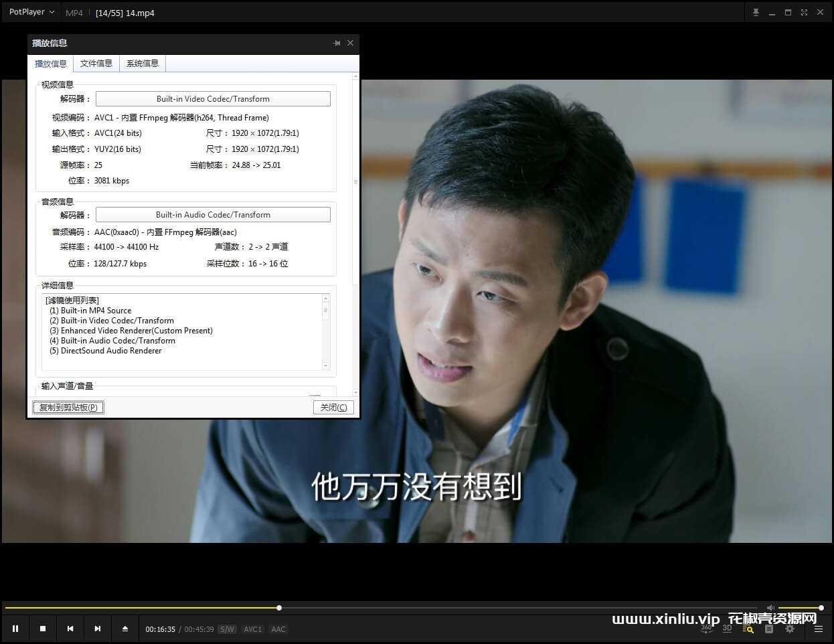Skip to the previous file
Viewport: 834px width, 644px height.
70,629
